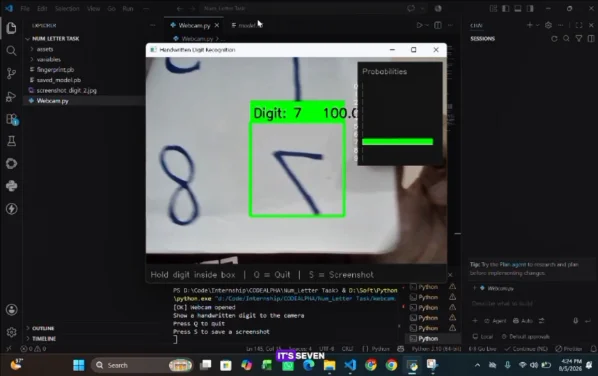Screen dimensions: 598x376
Task: Close the Webcam.py editor tab
Action: (x=217, y=25)
